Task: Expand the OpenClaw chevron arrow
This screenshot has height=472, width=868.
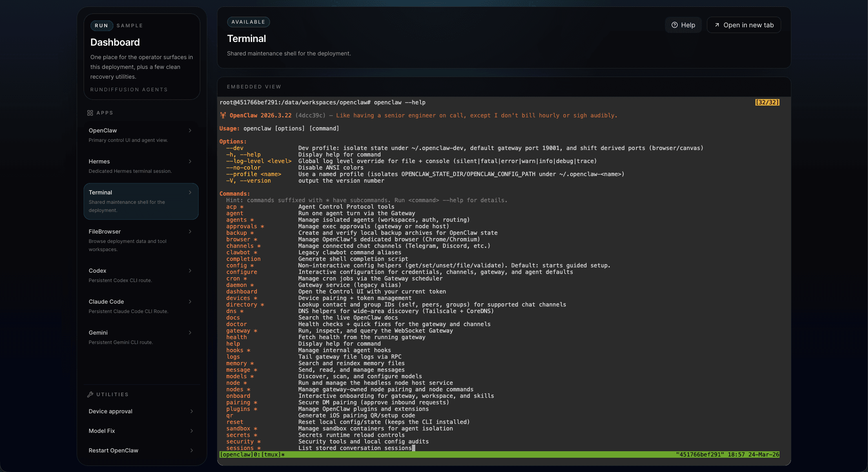Action: tap(190, 130)
